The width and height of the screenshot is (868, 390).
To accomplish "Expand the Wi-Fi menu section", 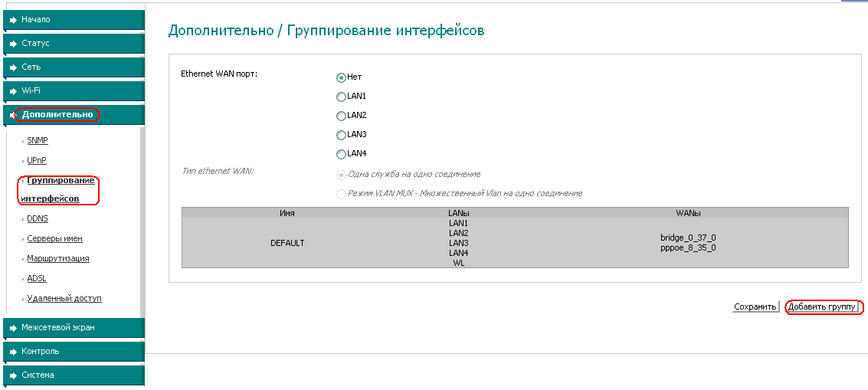I will (x=31, y=91).
